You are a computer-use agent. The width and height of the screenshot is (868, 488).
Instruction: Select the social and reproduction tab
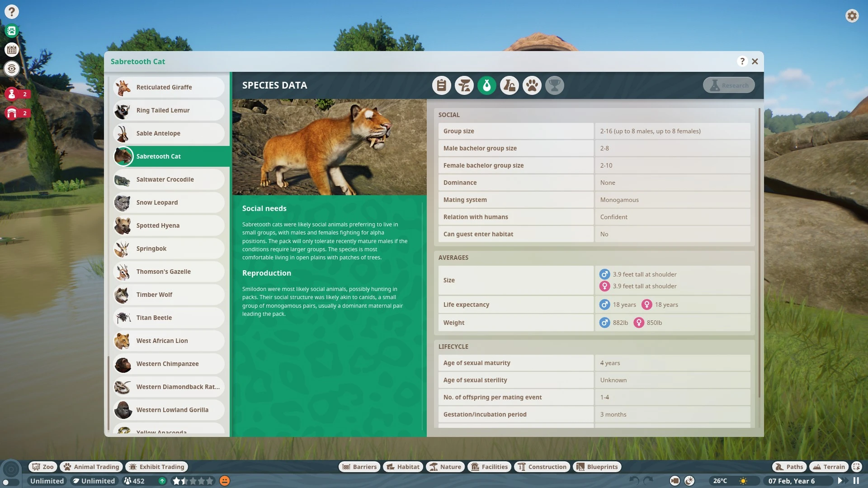click(486, 85)
